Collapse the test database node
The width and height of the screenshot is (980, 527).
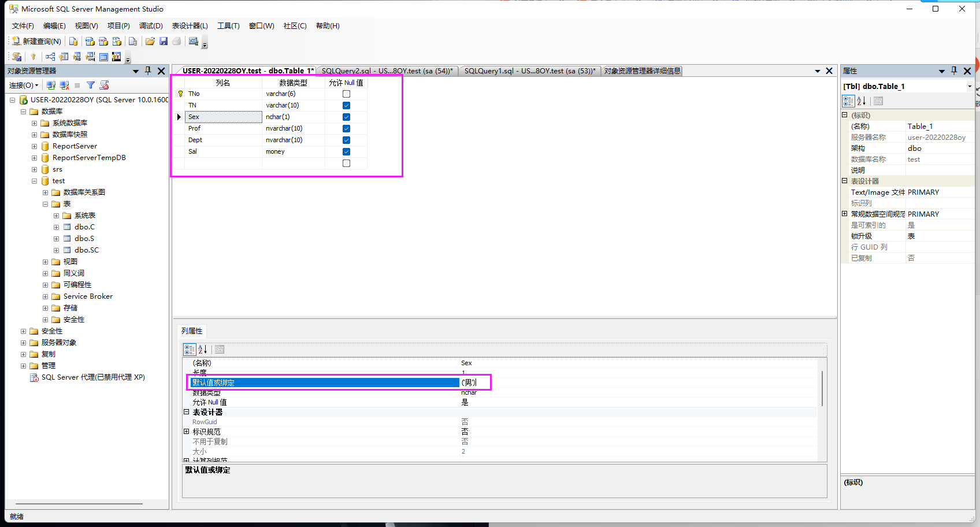(34, 181)
